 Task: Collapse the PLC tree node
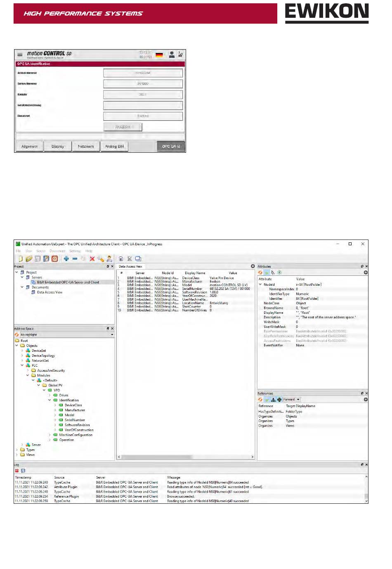coord(22,365)
